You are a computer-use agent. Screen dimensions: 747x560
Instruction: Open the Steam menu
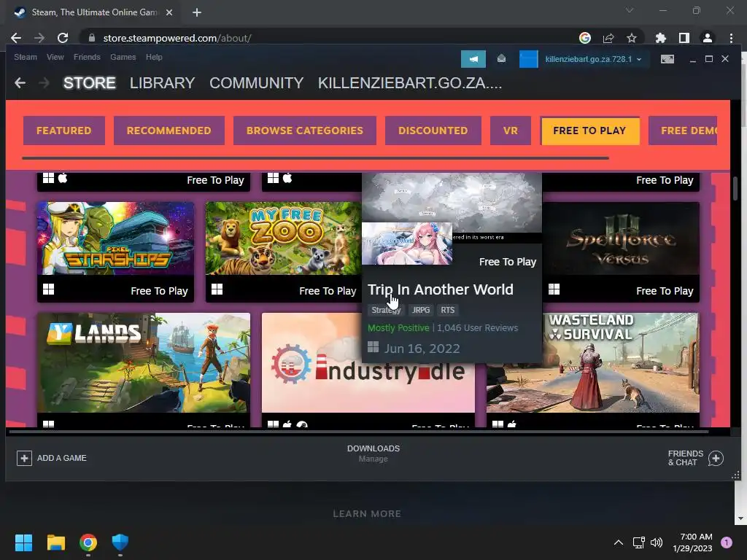[26, 57]
